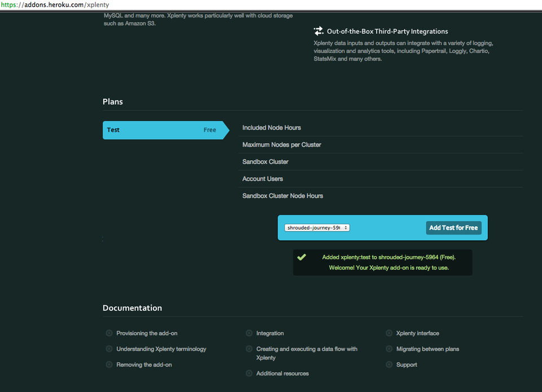Click the Third-Party Integrations arrows icon
The height and width of the screenshot is (392, 542).
pyautogui.click(x=318, y=31)
